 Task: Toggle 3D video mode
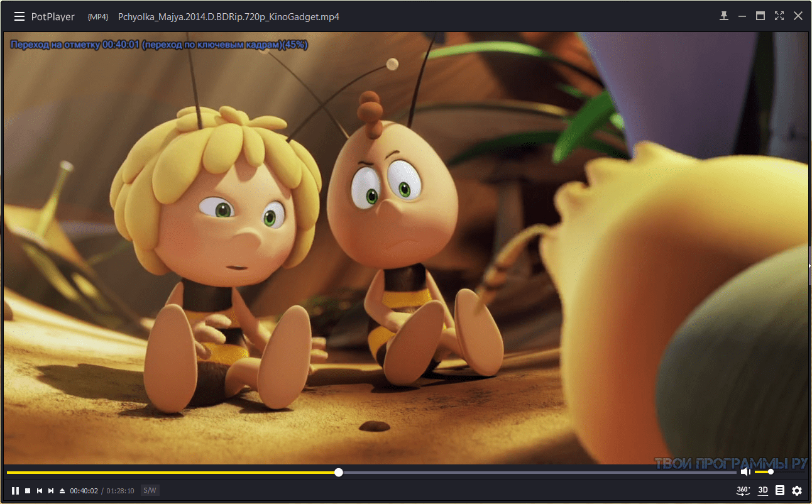click(x=763, y=490)
